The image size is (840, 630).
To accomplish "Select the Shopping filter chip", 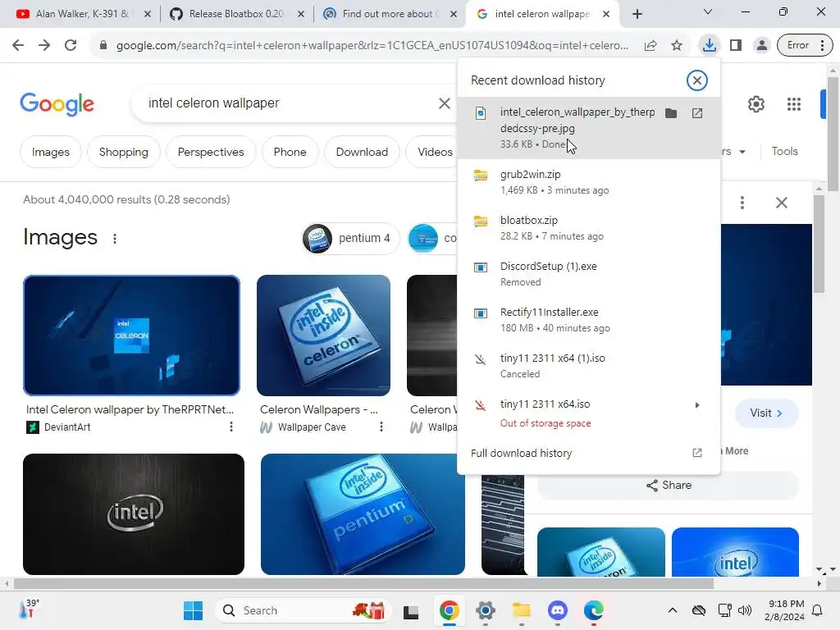I will tap(124, 152).
